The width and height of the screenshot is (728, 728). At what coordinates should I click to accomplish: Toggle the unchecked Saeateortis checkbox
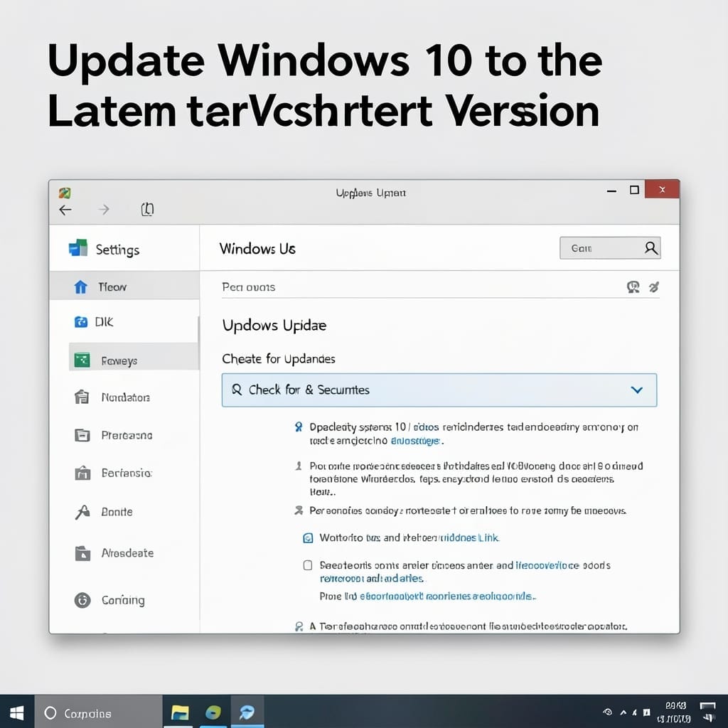pos(307,565)
